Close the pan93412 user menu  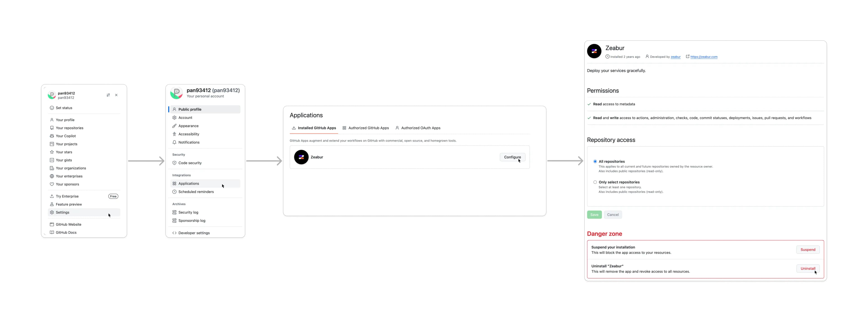[x=116, y=95]
